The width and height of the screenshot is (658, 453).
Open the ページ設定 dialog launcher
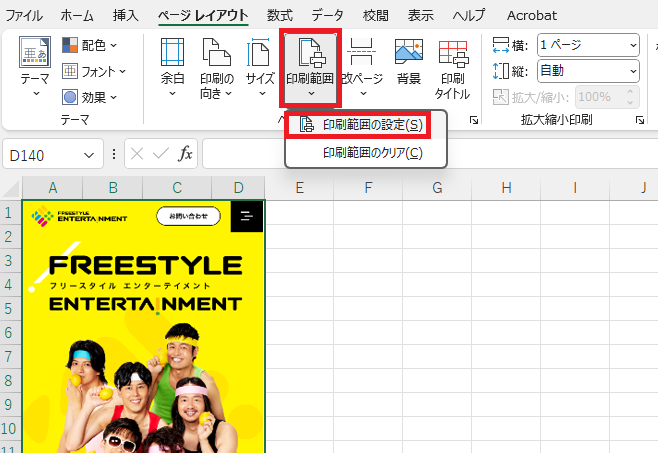point(474,120)
